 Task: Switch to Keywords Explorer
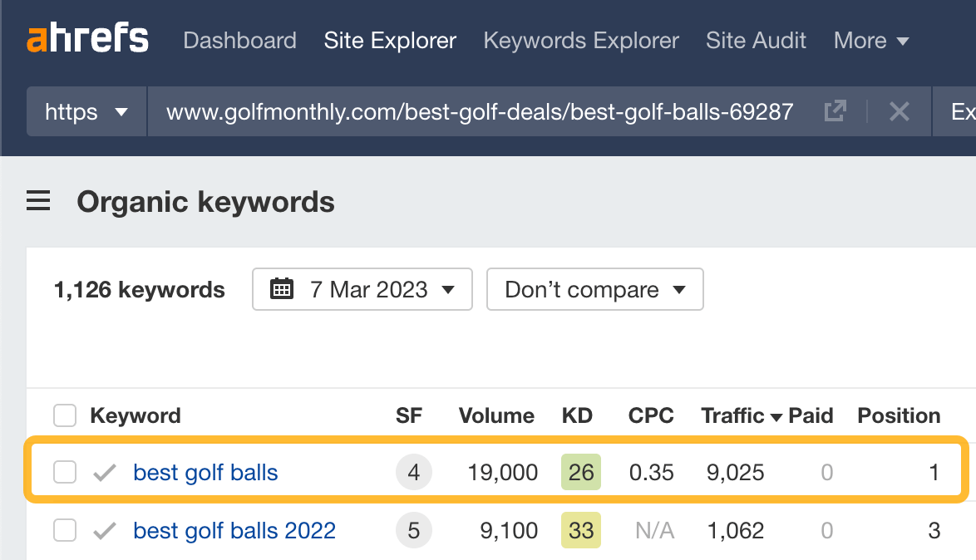(x=580, y=40)
